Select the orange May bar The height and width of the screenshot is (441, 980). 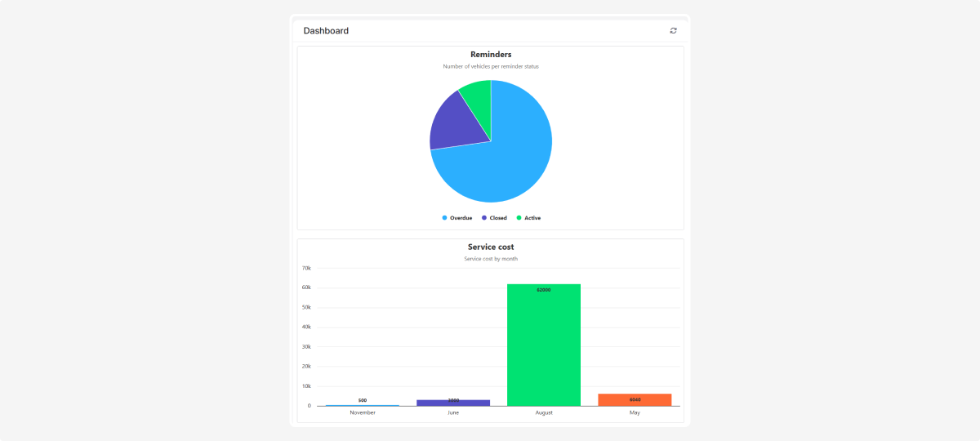(x=635, y=400)
